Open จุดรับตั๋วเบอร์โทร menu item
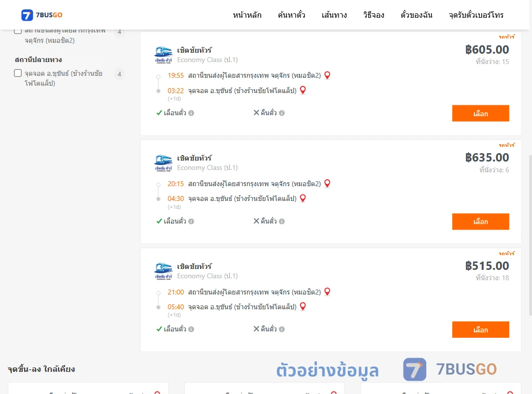This screenshot has height=394, width=532. [476, 15]
